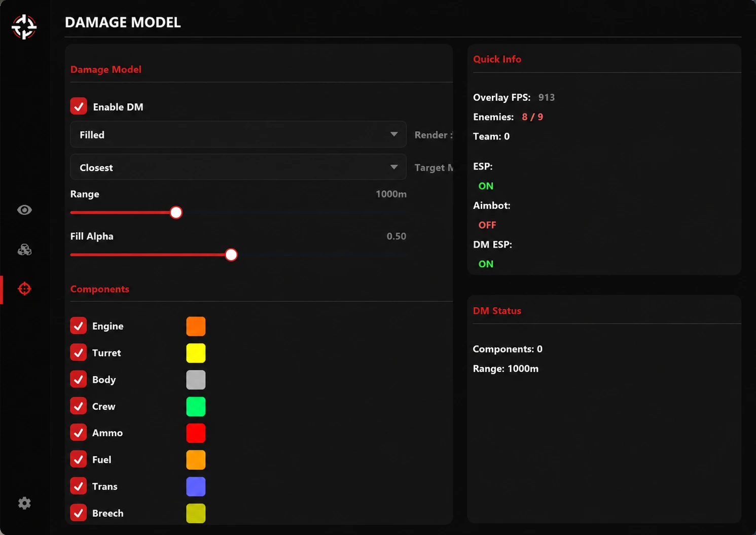Disable the Fuel component checkbox
The width and height of the screenshot is (756, 535).
click(x=79, y=459)
